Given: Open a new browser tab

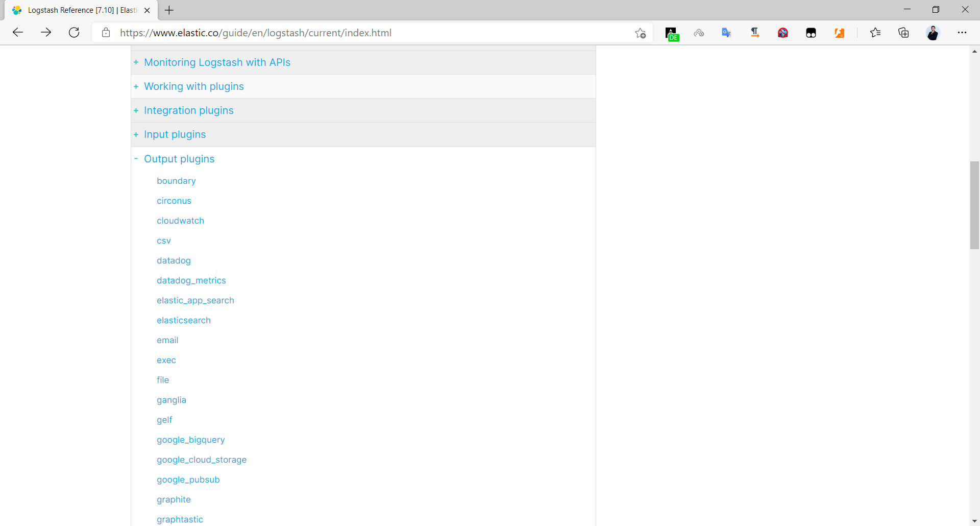Looking at the screenshot, I should 169,10.
